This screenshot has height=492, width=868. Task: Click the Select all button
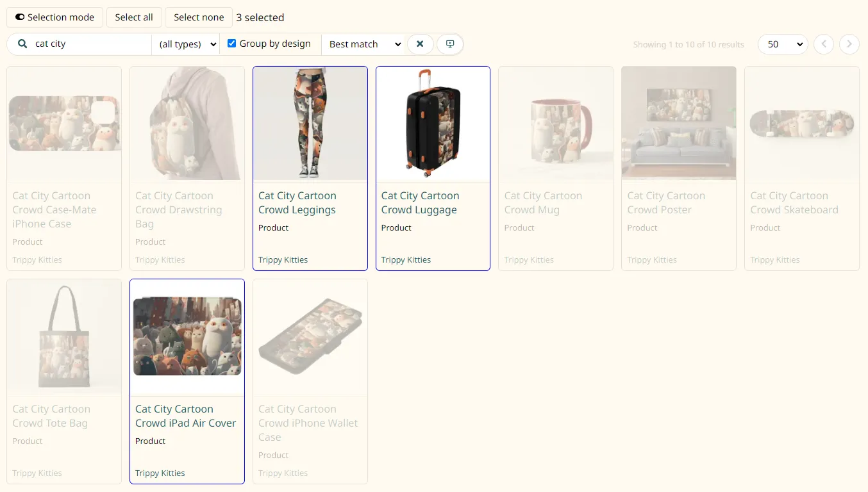pyautogui.click(x=134, y=17)
